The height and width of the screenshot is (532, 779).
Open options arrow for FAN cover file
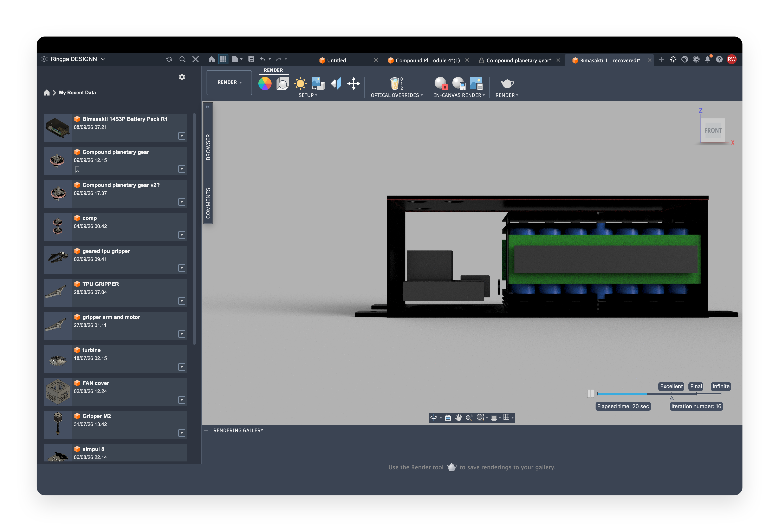[x=182, y=400]
